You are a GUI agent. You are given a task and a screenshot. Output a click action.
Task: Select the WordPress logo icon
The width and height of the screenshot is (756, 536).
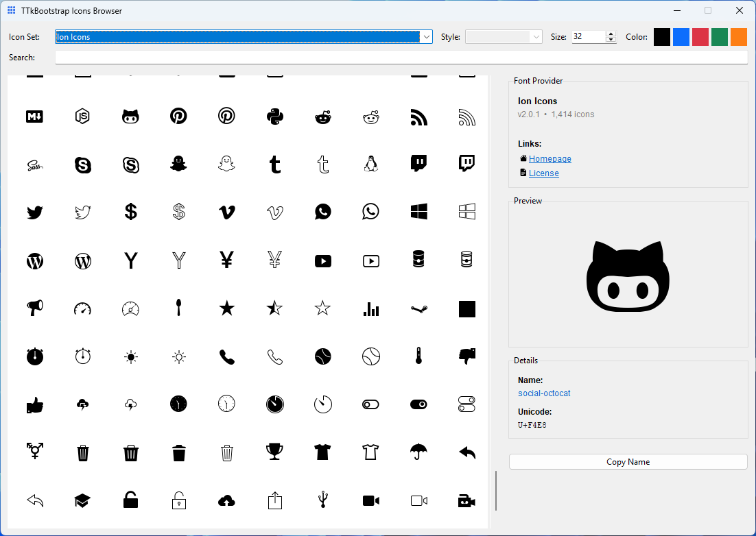tap(34, 260)
